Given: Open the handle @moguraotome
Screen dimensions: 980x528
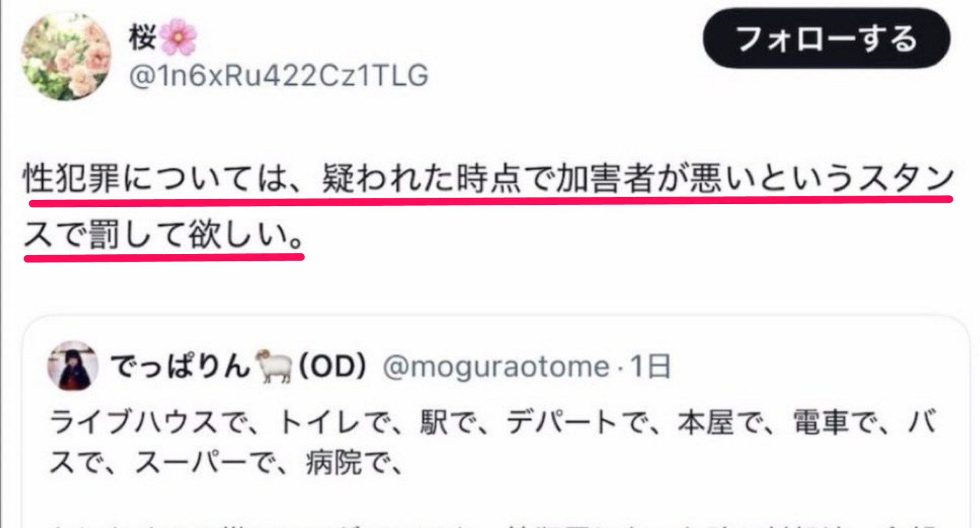Looking at the screenshot, I should point(496,367).
